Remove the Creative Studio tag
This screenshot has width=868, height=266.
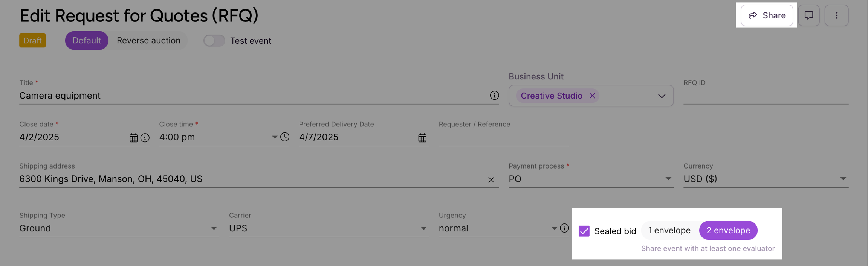click(592, 96)
